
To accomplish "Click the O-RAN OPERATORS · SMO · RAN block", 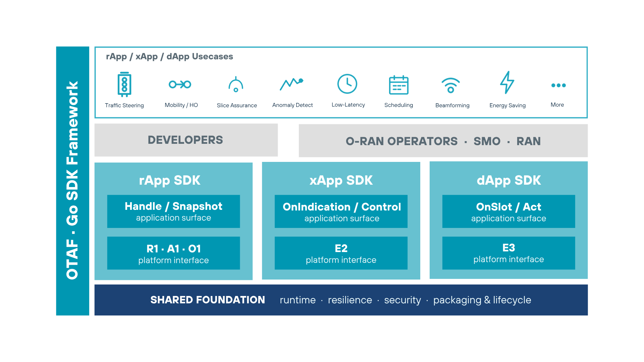I will tap(443, 141).
